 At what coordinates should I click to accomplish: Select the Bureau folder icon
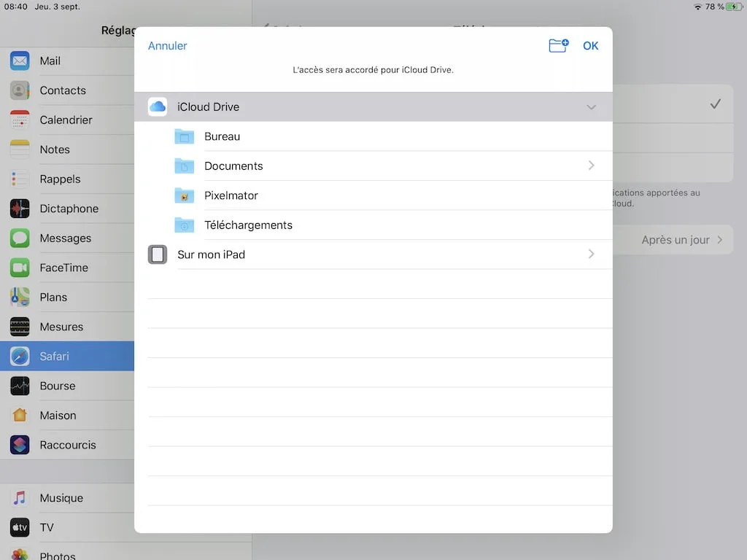coord(185,136)
